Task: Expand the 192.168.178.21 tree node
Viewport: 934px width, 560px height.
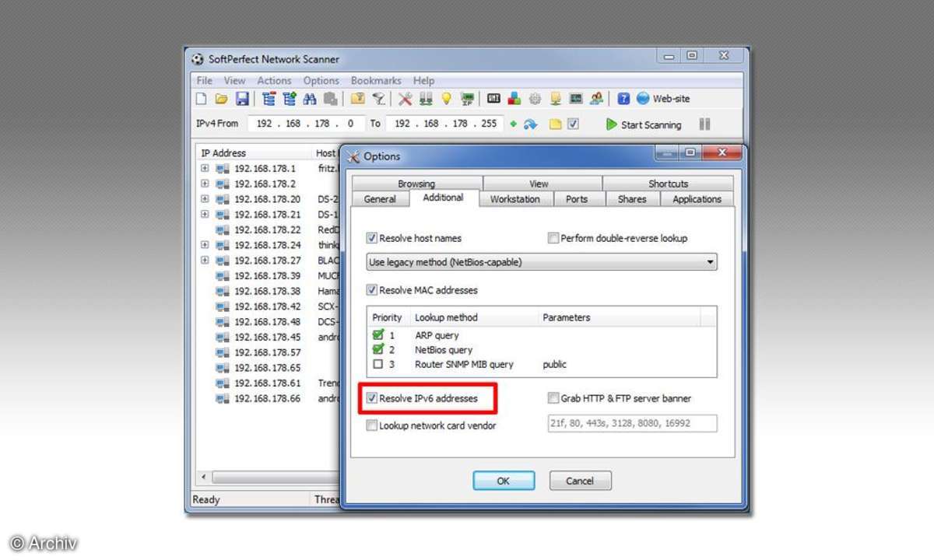Action: [205, 214]
